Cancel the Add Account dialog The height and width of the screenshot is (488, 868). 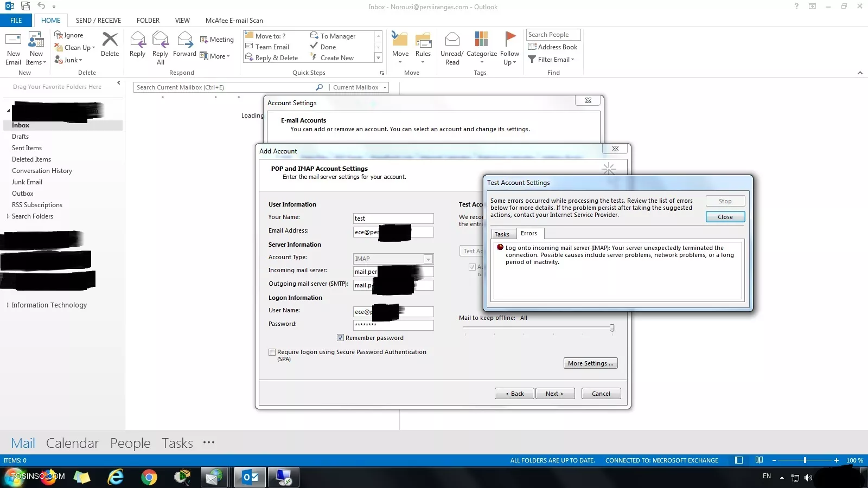click(x=601, y=394)
